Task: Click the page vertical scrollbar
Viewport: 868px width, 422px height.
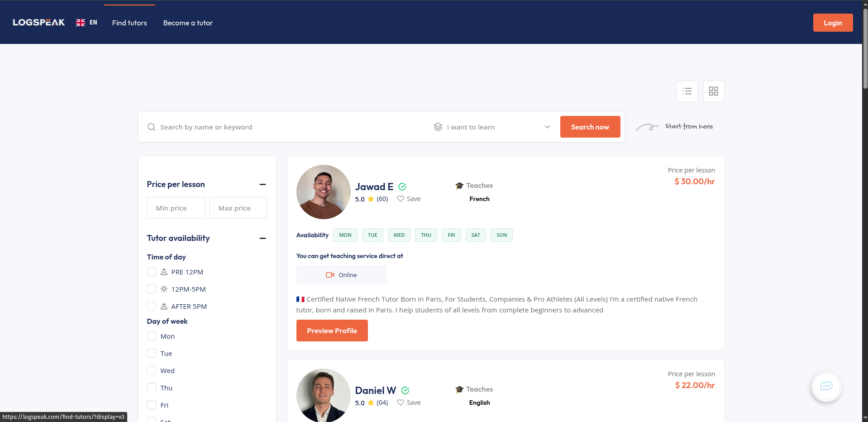Action: [x=865, y=211]
